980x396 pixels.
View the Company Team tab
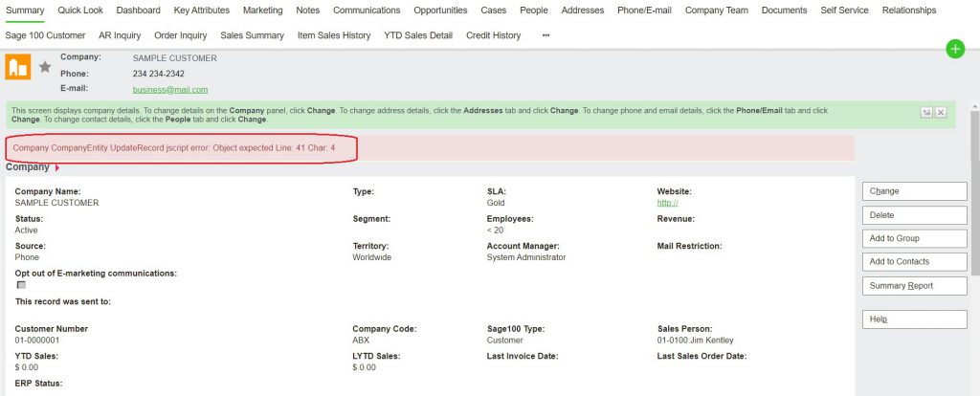click(716, 10)
